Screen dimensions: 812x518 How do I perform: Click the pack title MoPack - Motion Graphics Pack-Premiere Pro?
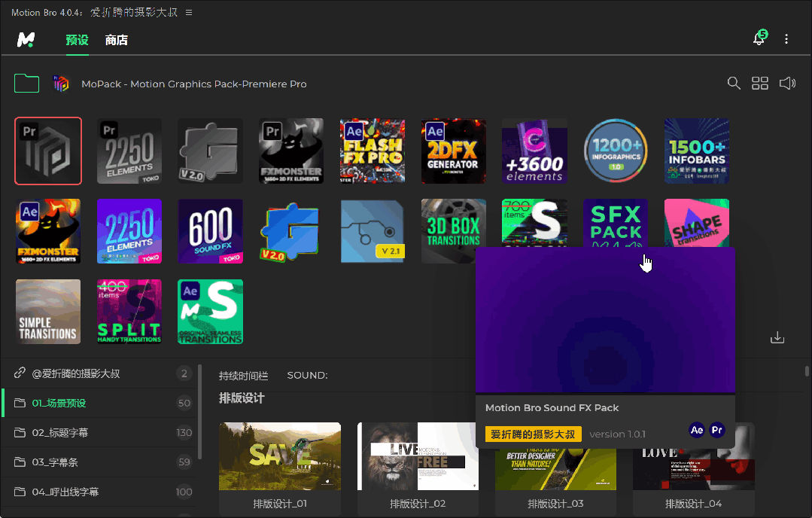click(193, 84)
